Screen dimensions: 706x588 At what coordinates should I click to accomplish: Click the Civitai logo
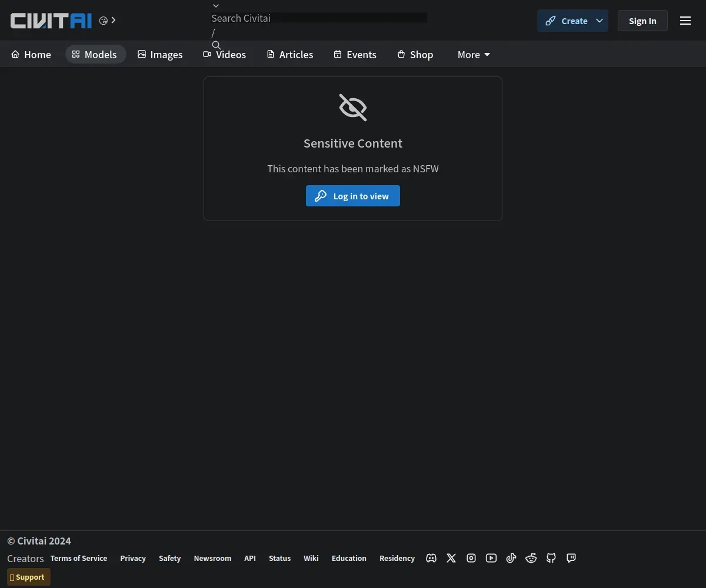point(51,21)
